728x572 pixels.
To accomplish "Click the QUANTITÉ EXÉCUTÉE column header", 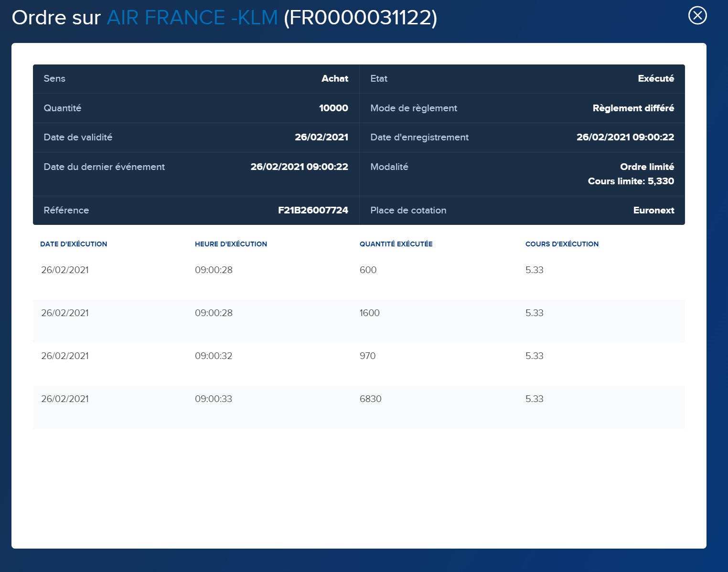I will (396, 244).
